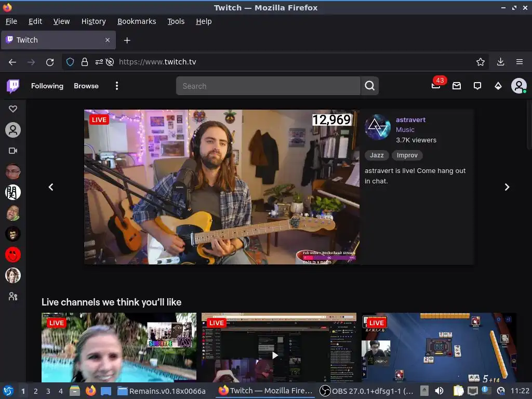Go back with the browser back arrow
532x399 pixels.
12,62
